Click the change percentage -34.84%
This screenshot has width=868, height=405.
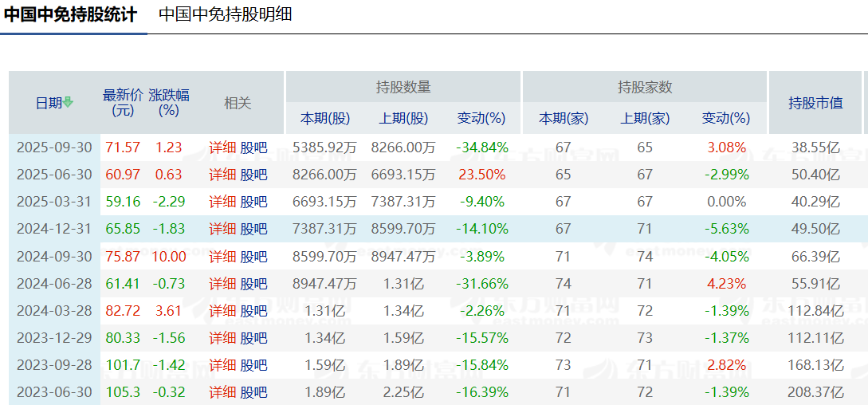click(x=482, y=147)
